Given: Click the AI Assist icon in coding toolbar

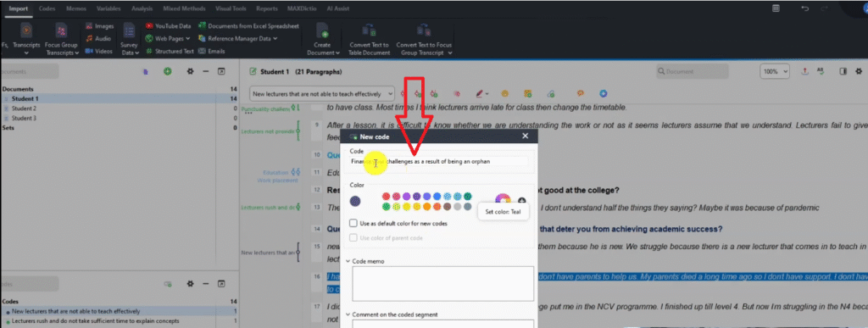Looking at the screenshot, I should (x=604, y=94).
